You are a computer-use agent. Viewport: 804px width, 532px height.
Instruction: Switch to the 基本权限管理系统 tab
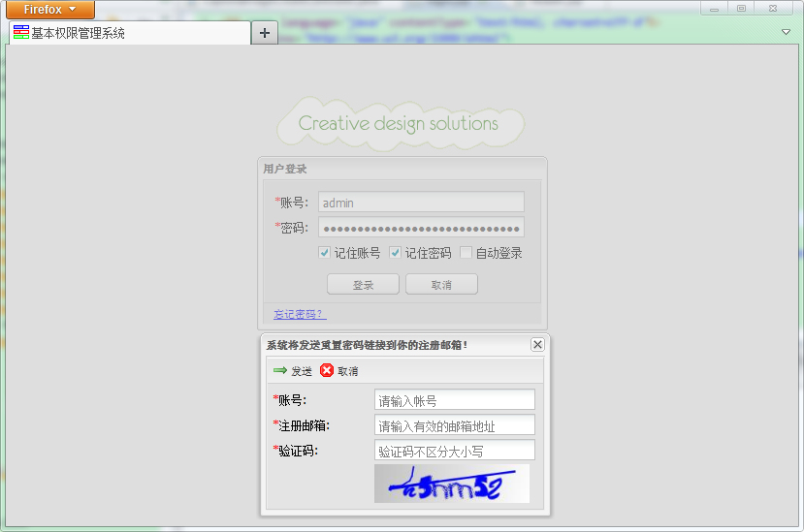coord(130,33)
